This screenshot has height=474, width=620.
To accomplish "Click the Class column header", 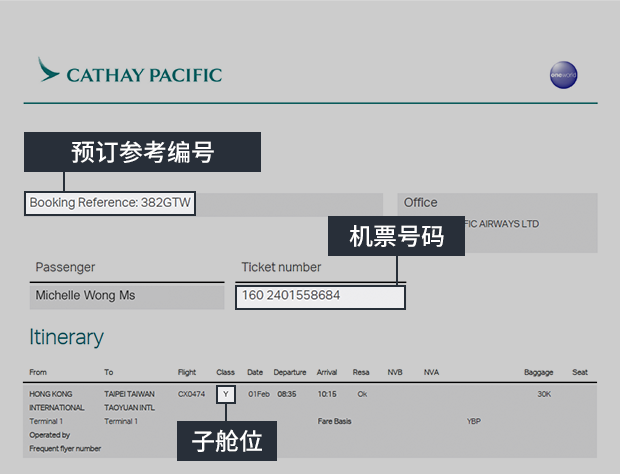I will point(225,372).
